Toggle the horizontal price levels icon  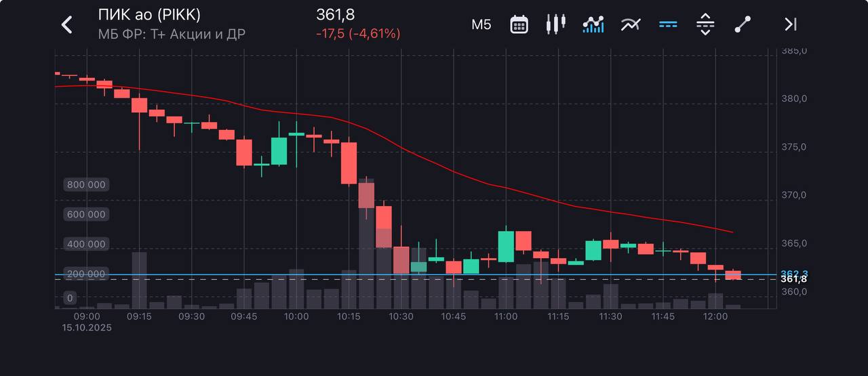pyautogui.click(x=668, y=25)
